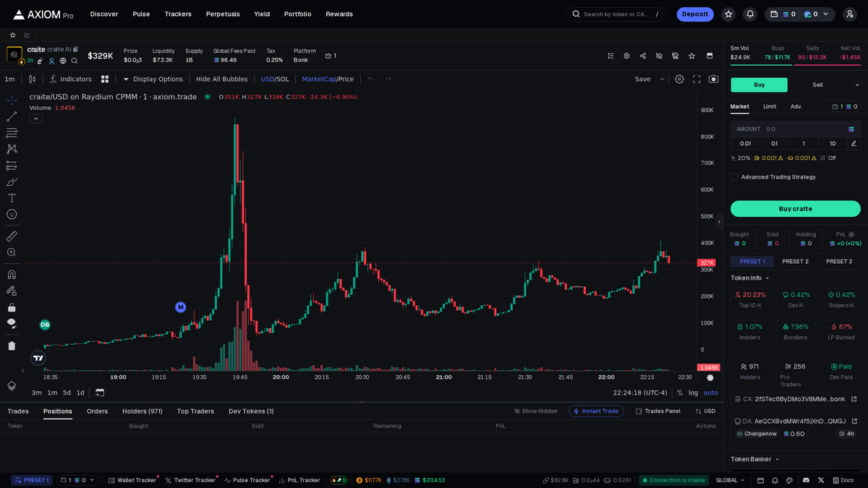Click the AMOUNT input field
The image size is (868, 488).
click(796, 129)
